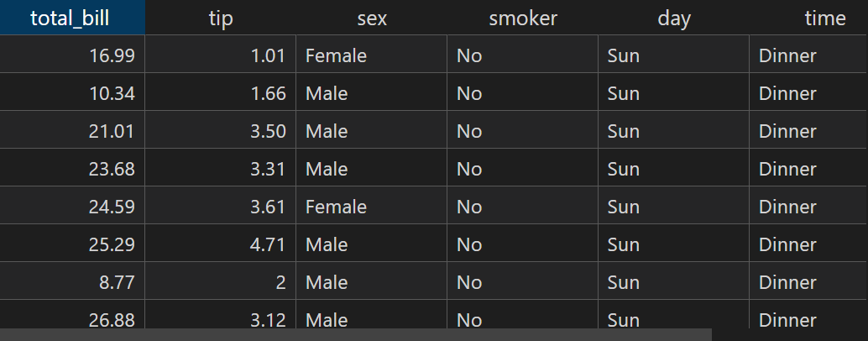Click the tip cell showing 4.71
This screenshot has width=868, height=341.
[220, 244]
